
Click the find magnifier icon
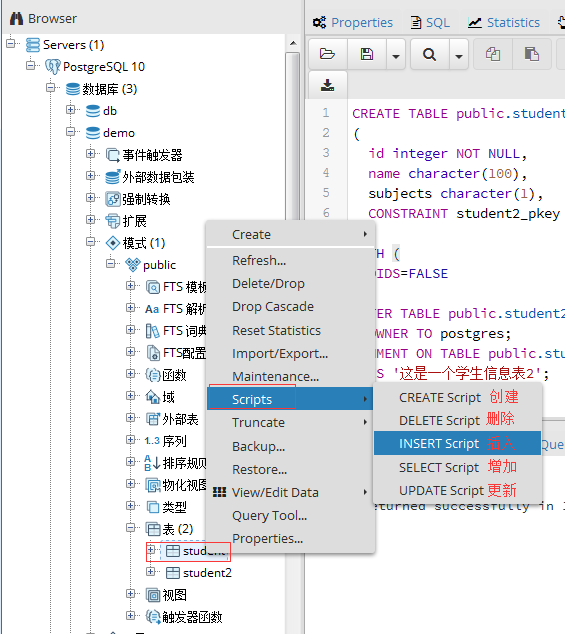click(x=430, y=54)
